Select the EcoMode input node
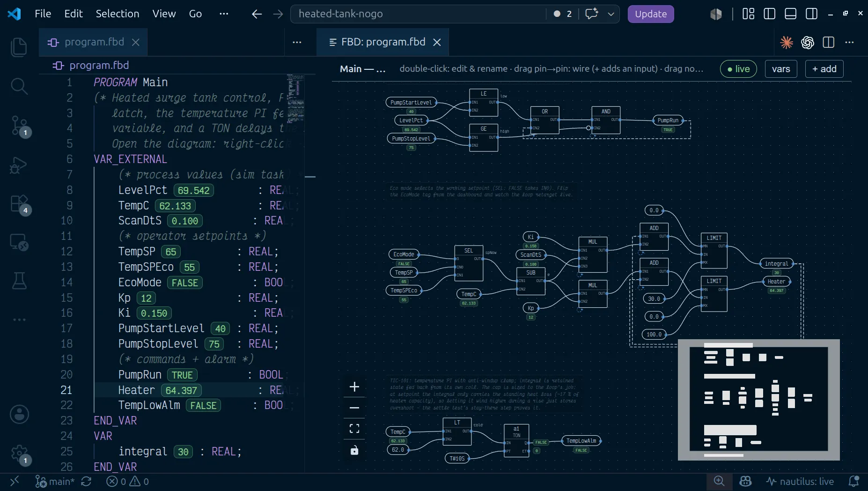 pyautogui.click(x=404, y=254)
